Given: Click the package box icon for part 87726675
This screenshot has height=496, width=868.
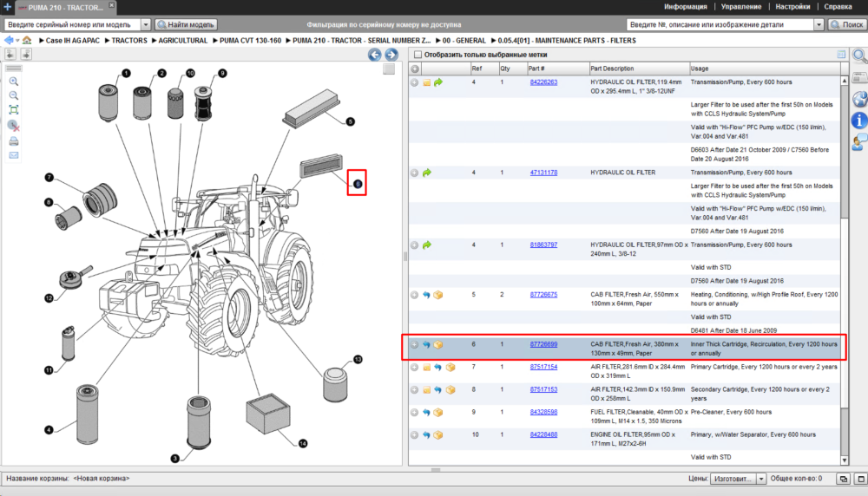Looking at the screenshot, I should pyautogui.click(x=438, y=296).
